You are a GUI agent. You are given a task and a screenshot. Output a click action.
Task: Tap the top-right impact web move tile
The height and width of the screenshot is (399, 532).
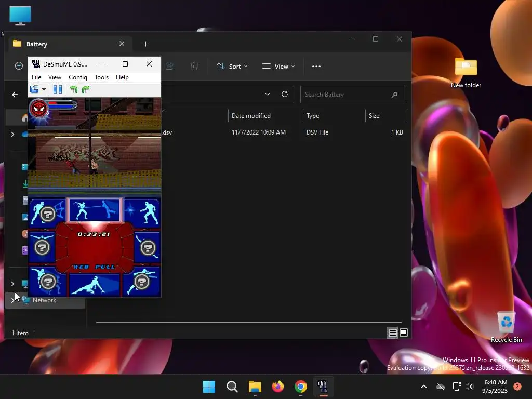coord(142,212)
